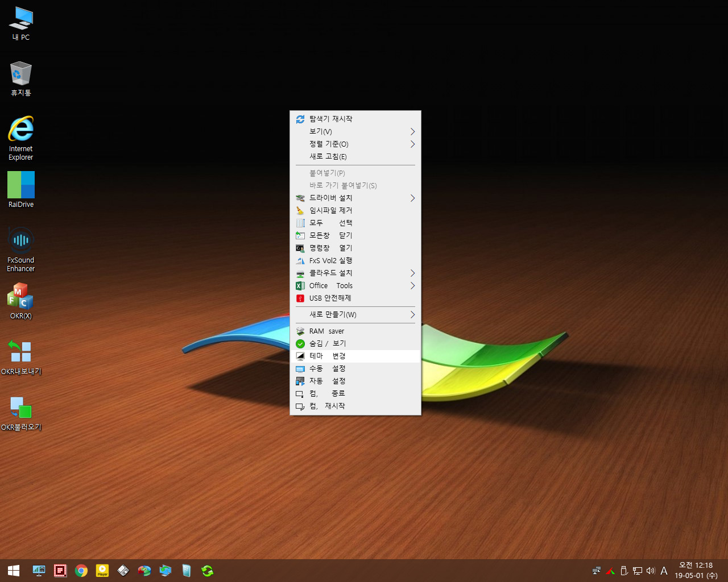Select the OKR내보내기 desktop icon
728x582 pixels.
(x=21, y=357)
